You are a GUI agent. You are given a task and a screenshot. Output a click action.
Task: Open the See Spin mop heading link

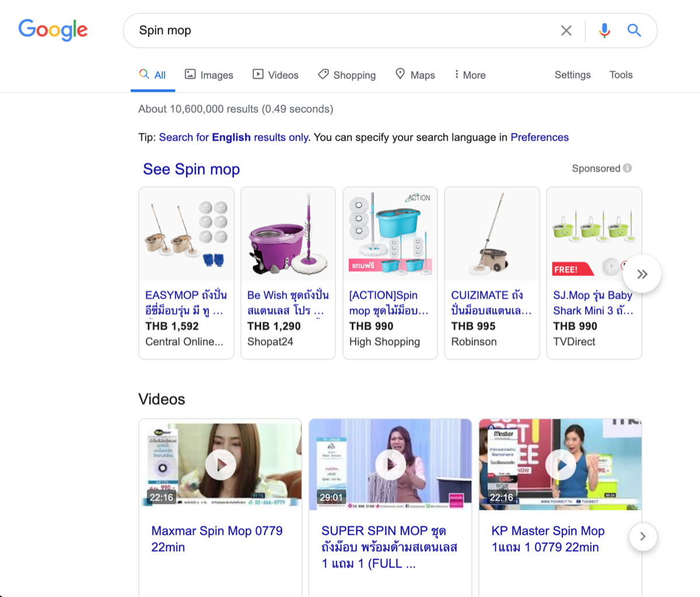click(191, 169)
